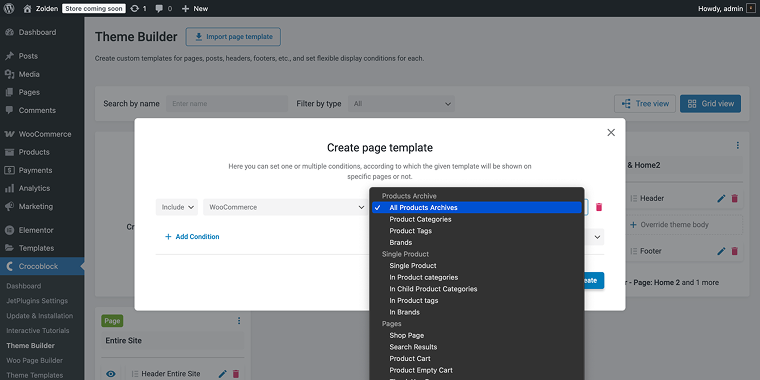Open the updates icon with count 1
Screen dimensions: 760x380
[138, 8]
